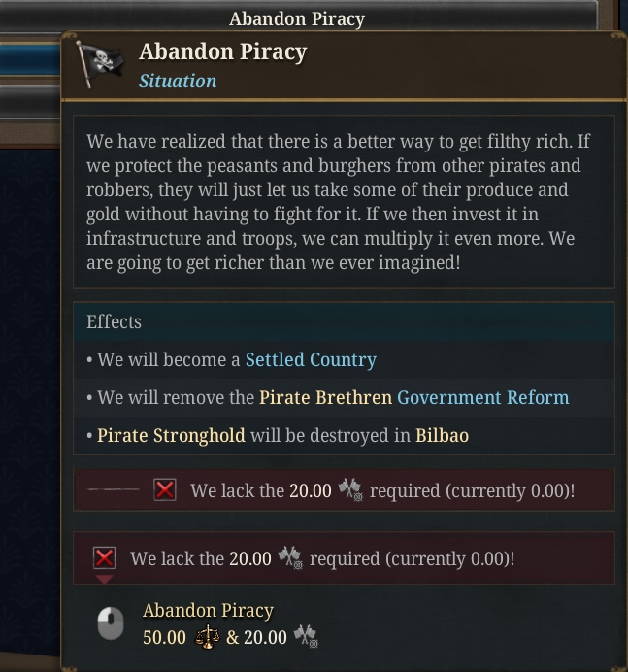
Task: Click the red X icon in second requirement row
Action: click(105, 558)
